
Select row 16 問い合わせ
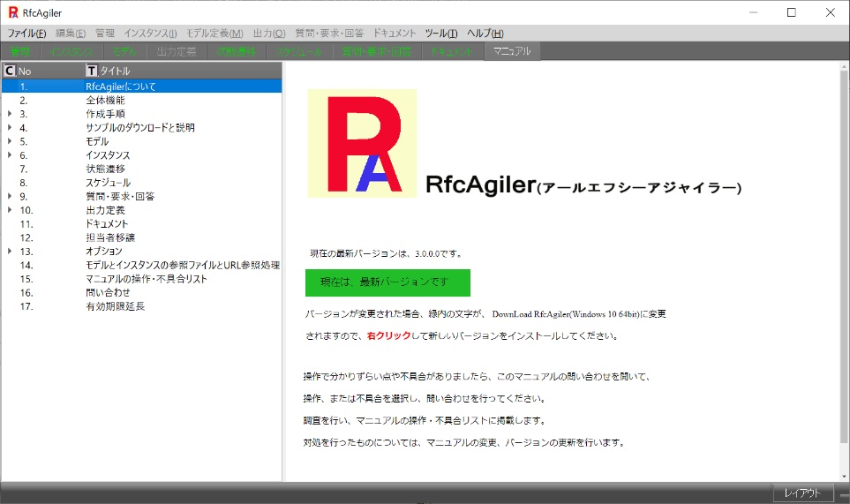[141, 293]
